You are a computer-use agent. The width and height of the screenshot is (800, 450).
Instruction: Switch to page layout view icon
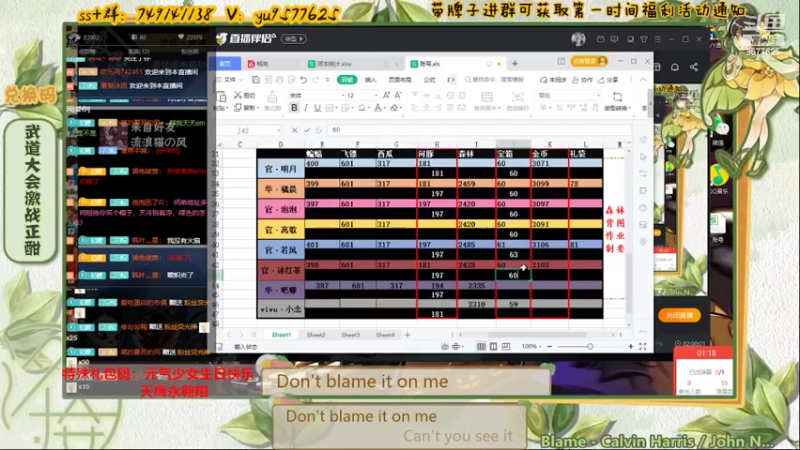coord(493,346)
